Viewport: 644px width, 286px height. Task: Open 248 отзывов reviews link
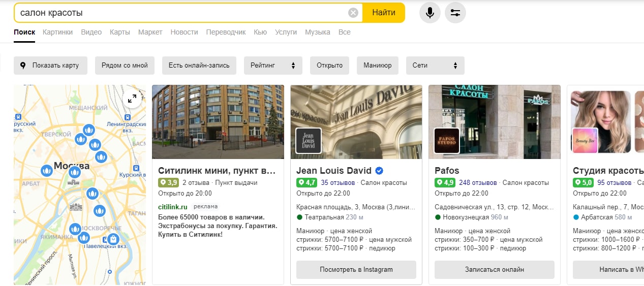click(478, 182)
